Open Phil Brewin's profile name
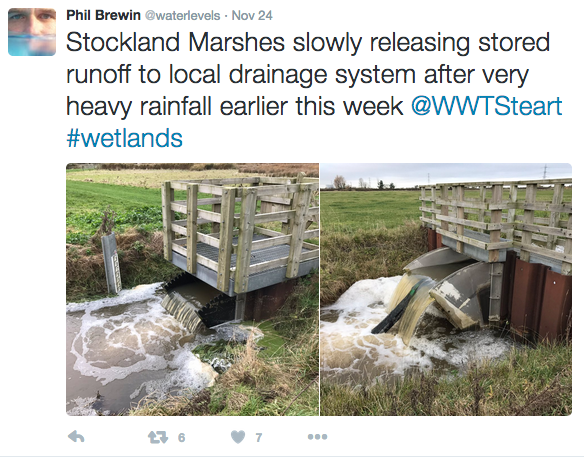 click(103, 15)
